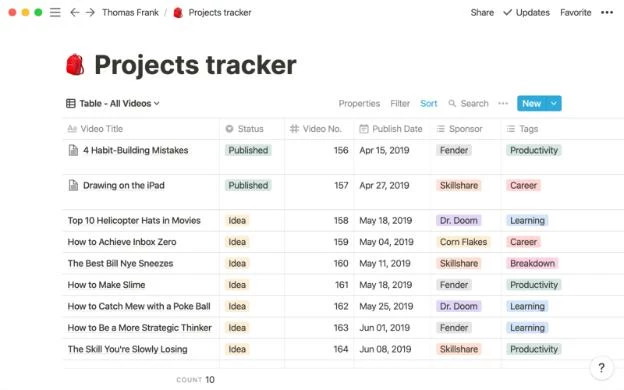Click the Updates checkmark icon
Screen dimensions: 624x390
pyautogui.click(x=507, y=12)
